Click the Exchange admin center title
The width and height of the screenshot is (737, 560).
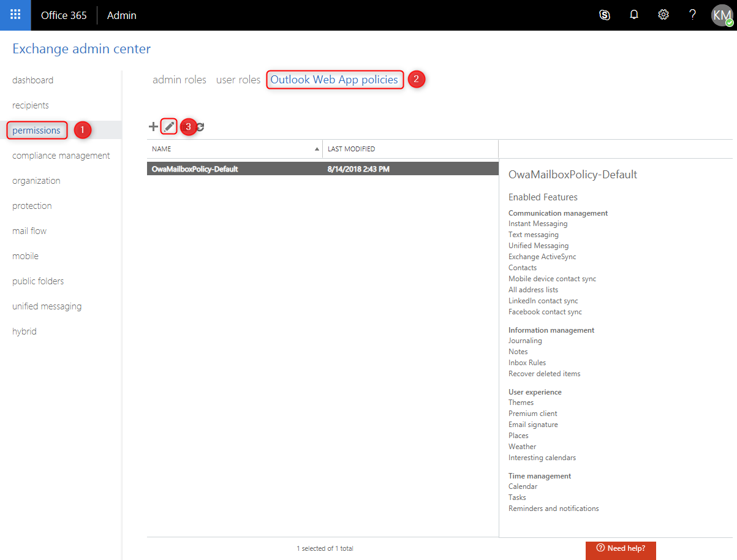pyautogui.click(x=81, y=49)
